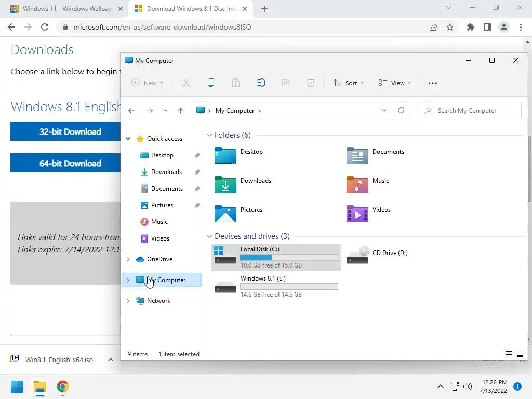Go back in File Explorer
This screenshot has height=399, width=532.
click(131, 111)
